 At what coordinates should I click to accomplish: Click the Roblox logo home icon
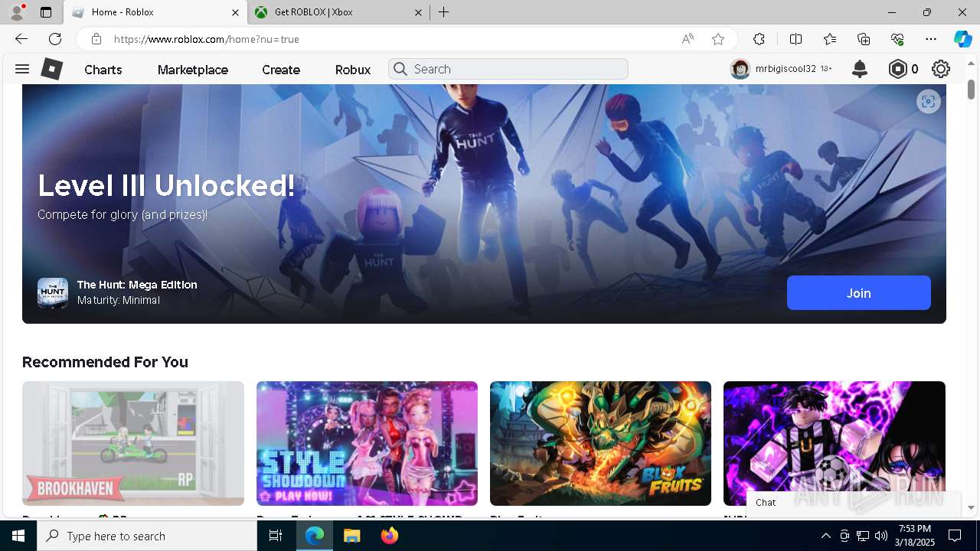pyautogui.click(x=51, y=69)
